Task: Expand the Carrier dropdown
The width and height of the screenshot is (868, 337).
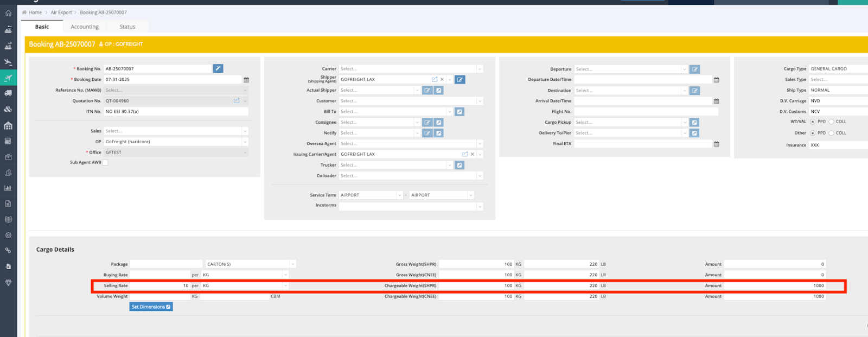Action: 480,69
